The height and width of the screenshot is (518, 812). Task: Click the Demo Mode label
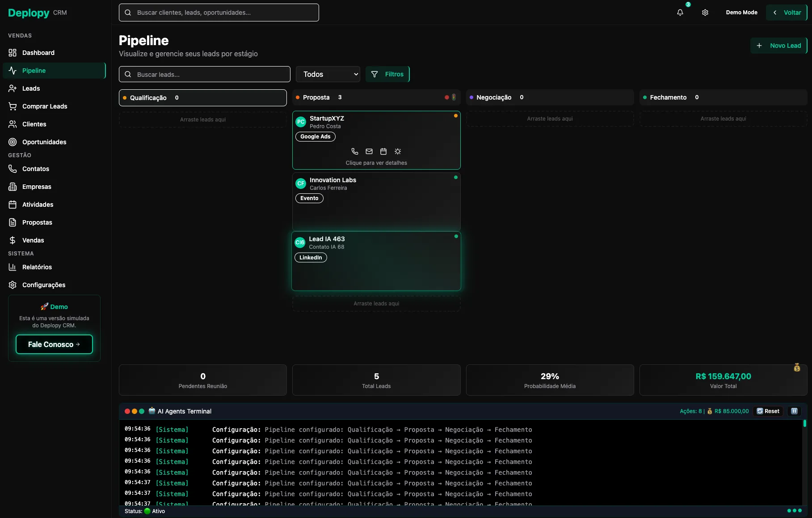click(741, 13)
